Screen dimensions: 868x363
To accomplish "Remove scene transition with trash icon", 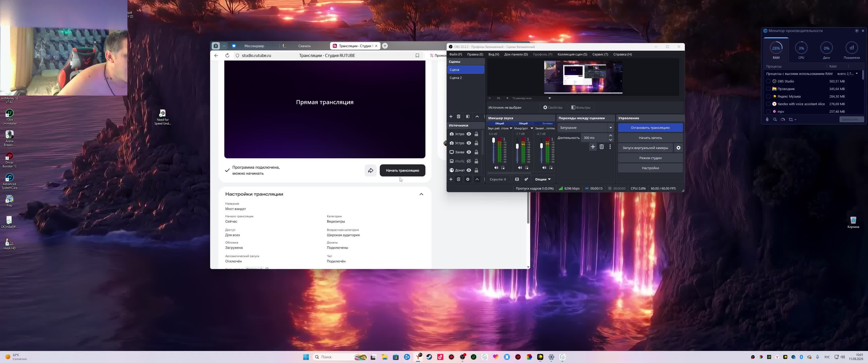I will [602, 147].
